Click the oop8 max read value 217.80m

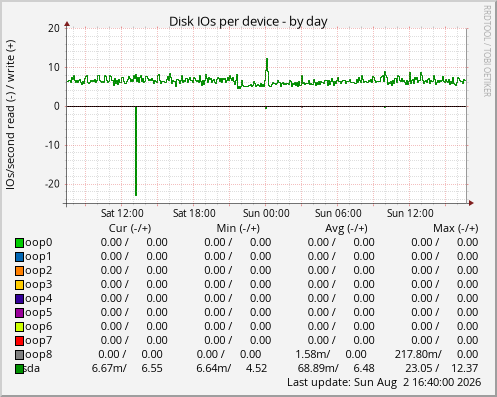[418, 354]
